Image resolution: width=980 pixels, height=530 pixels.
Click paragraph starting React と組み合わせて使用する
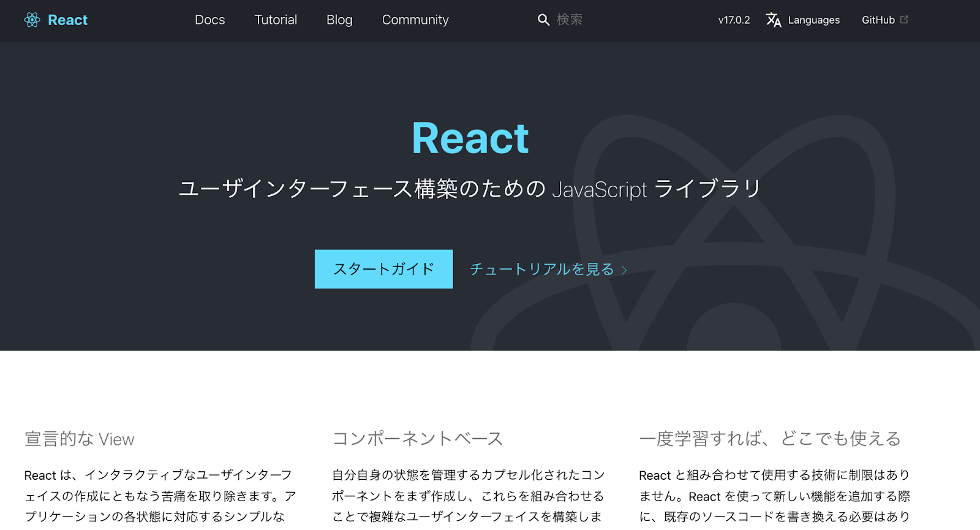(775, 496)
